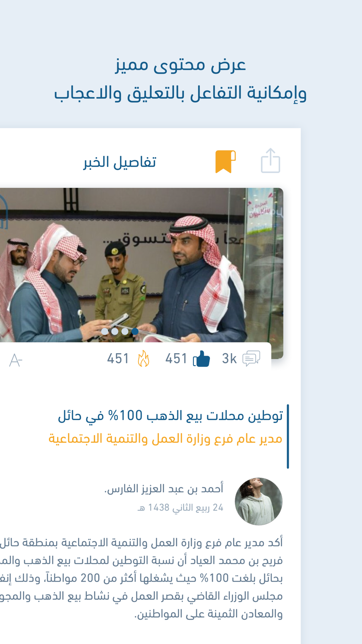Image resolution: width=362 pixels, height=644 pixels.
Task: Tap author name أحمد بن عبد العزيز الفارس
Action: 164,489
